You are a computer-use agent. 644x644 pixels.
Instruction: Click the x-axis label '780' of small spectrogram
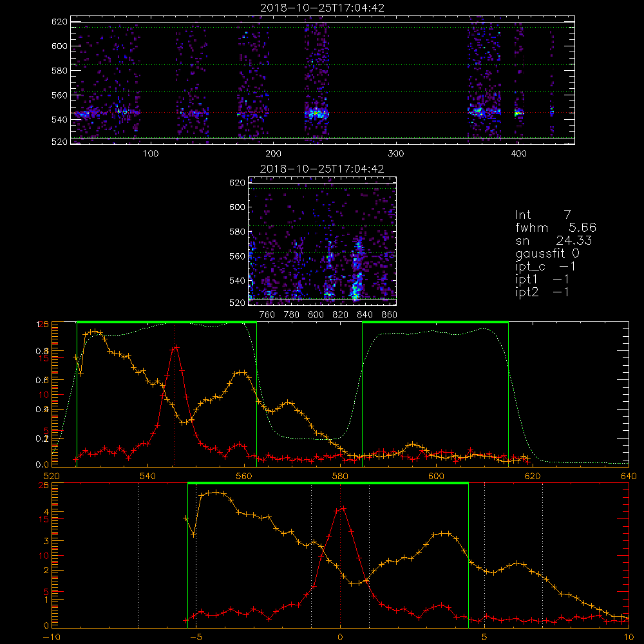click(x=292, y=315)
